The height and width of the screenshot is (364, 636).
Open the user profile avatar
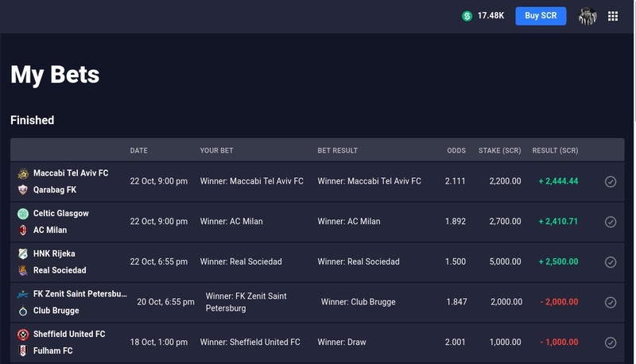[x=588, y=16]
